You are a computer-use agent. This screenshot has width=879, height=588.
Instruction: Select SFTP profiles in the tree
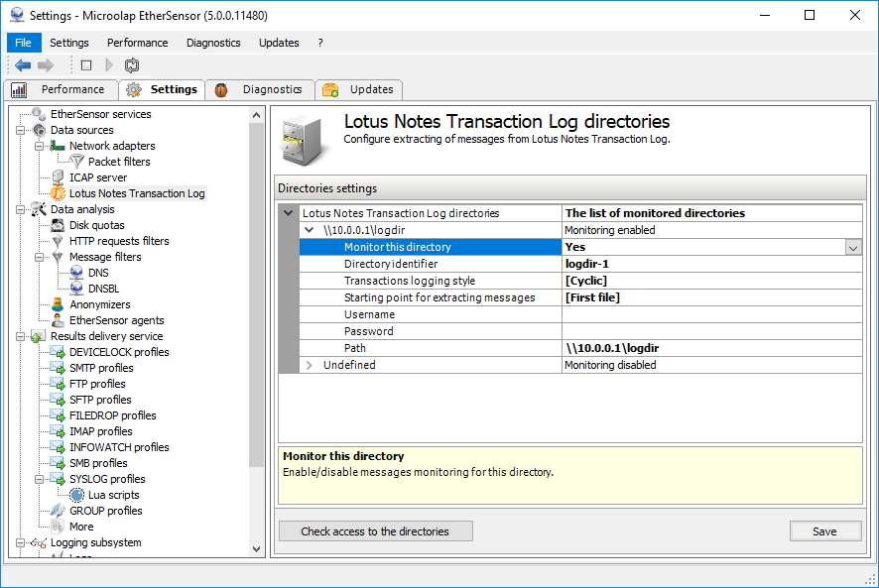tap(100, 400)
